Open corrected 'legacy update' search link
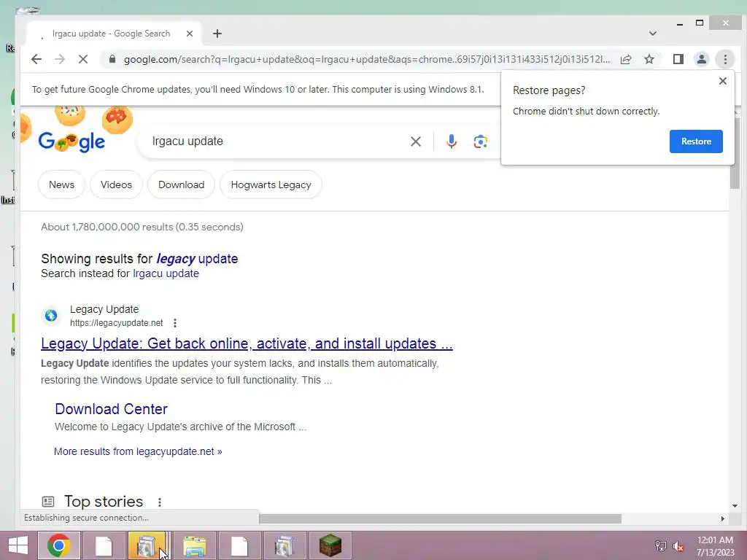The image size is (747, 560). (x=197, y=259)
